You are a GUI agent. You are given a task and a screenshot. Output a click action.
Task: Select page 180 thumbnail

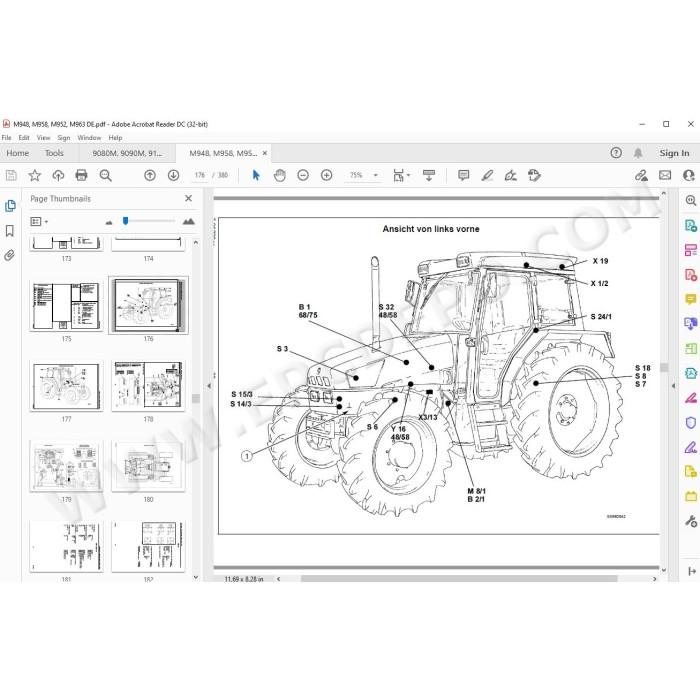coord(148,467)
